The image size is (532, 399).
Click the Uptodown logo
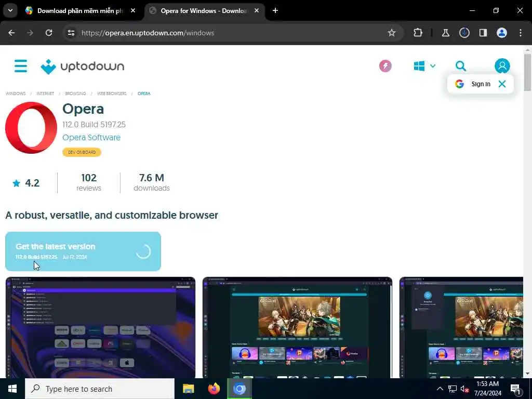point(83,66)
